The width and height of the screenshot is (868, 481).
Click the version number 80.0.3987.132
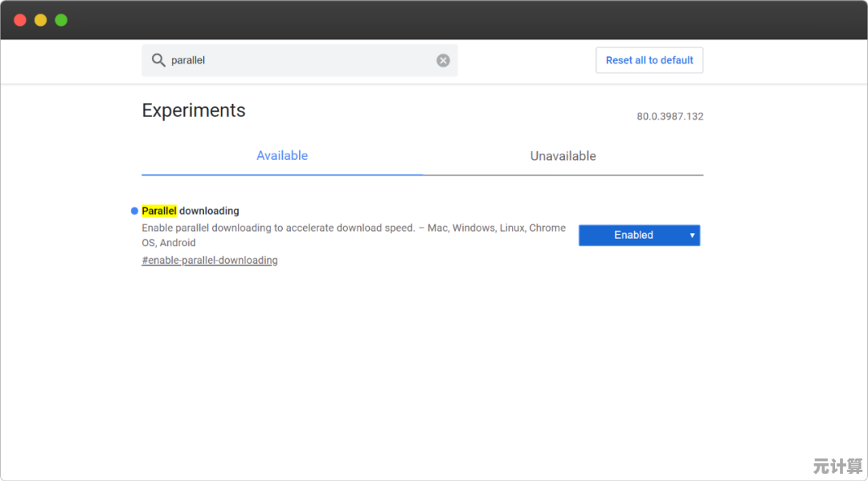(x=669, y=117)
